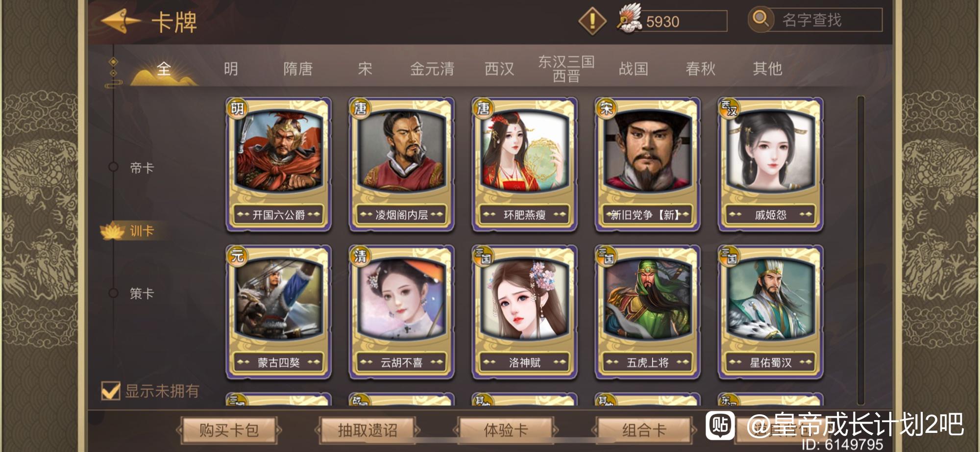The height and width of the screenshot is (452, 980).
Task: Open the 凌烟阁内层 card
Action: 401,164
